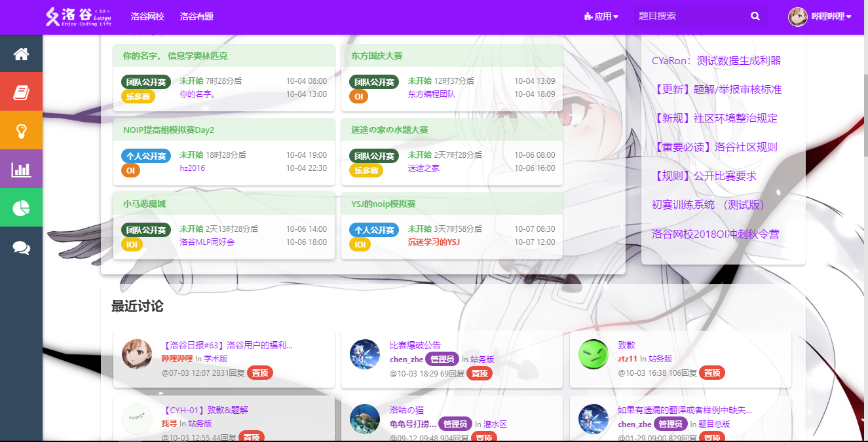The height and width of the screenshot is (442, 868).
Task: Open contest NOIP提高组模拟赛Day2
Action: [x=168, y=130]
